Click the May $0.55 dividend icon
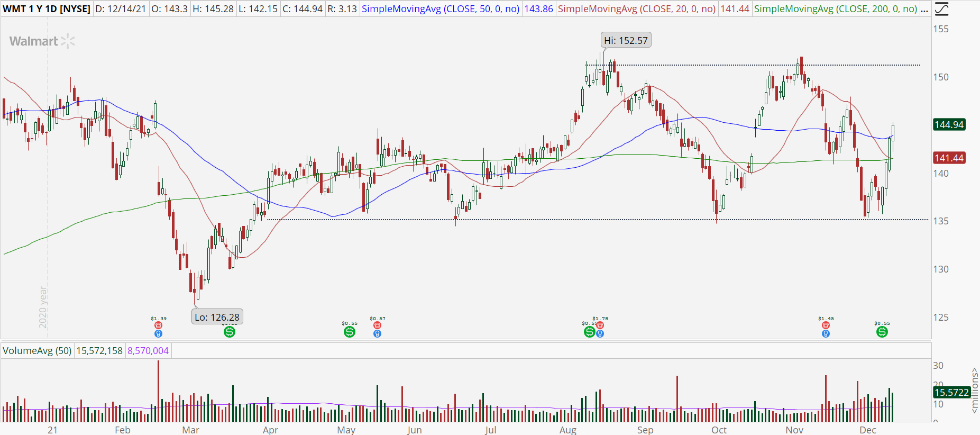 pyautogui.click(x=350, y=332)
